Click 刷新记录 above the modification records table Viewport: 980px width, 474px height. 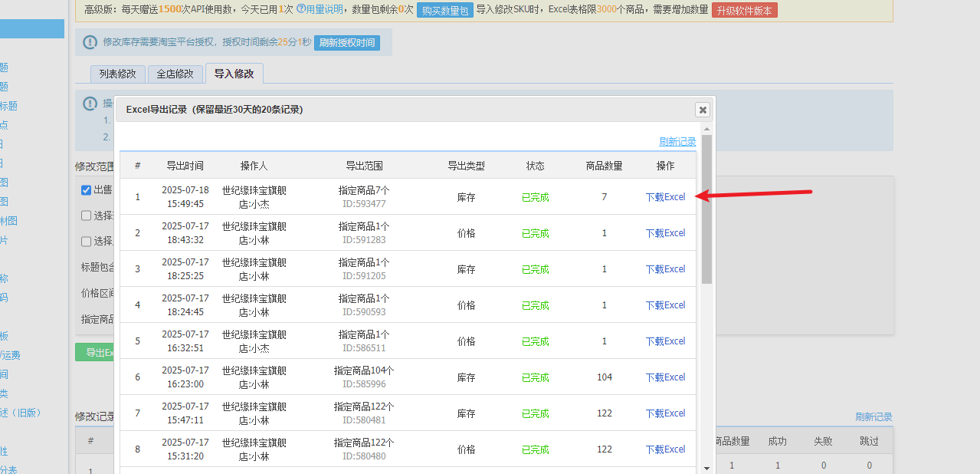click(873, 417)
